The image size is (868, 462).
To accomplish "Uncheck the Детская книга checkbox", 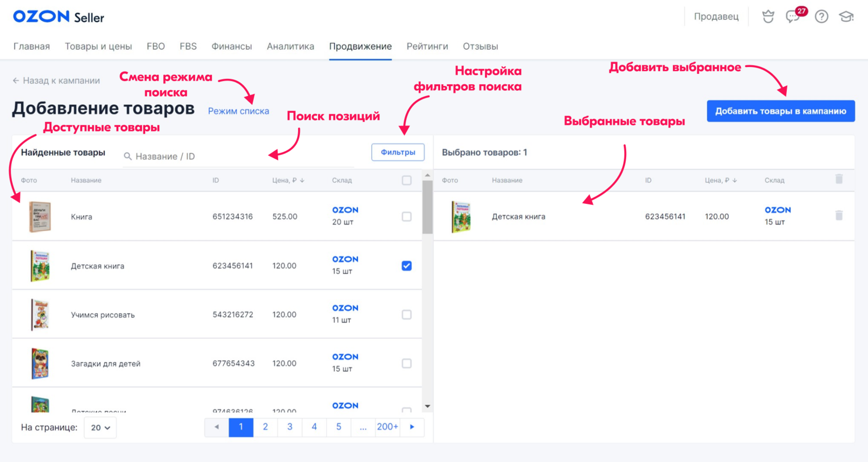I will pos(407,266).
